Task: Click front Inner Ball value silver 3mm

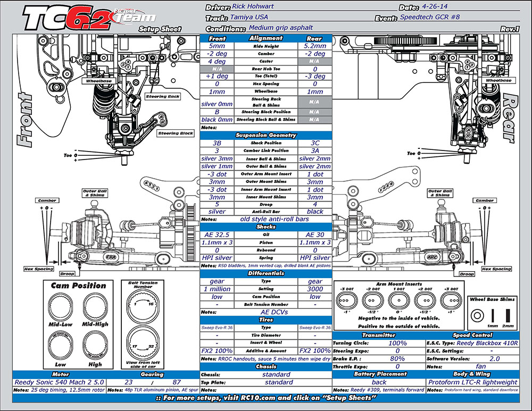Action: (217, 158)
